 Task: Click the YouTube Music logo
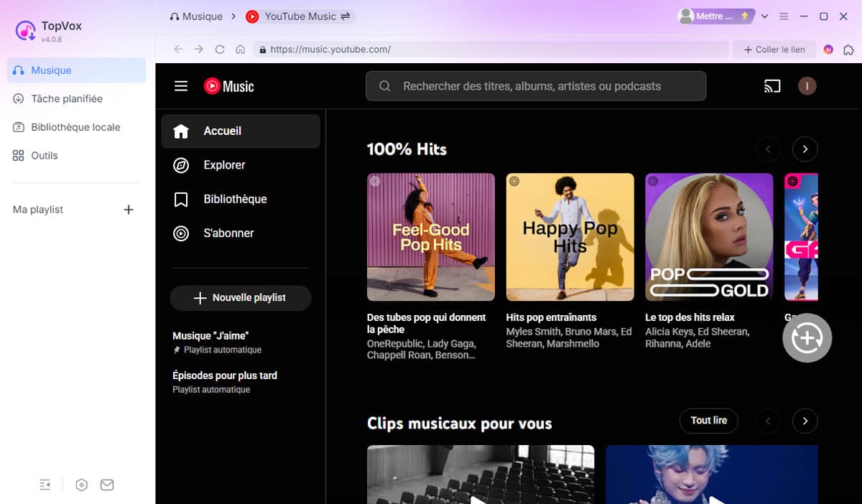pyautogui.click(x=229, y=86)
